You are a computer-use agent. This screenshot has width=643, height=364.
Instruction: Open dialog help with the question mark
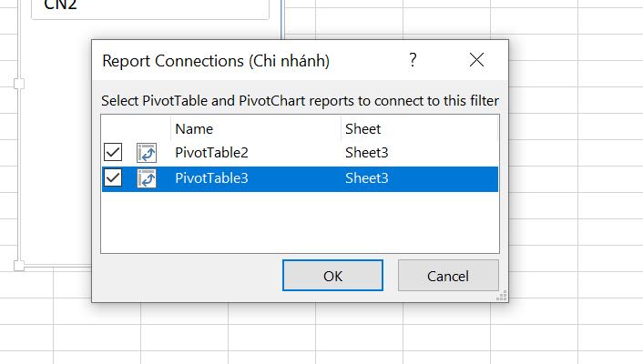(x=413, y=61)
